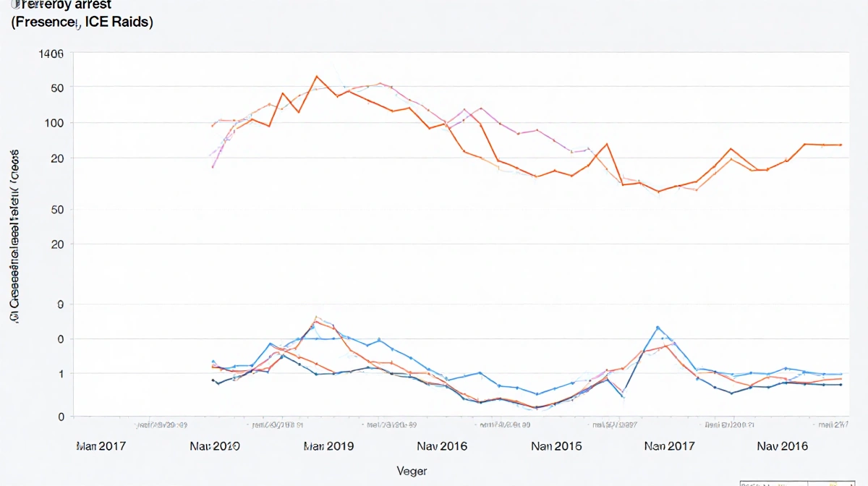Click the lower orange line's highest peak

pos(316,321)
